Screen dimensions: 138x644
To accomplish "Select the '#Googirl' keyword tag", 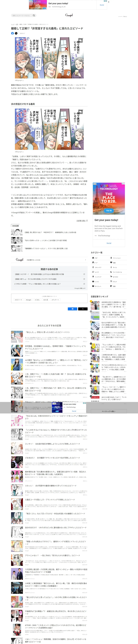I will (29, 300).
